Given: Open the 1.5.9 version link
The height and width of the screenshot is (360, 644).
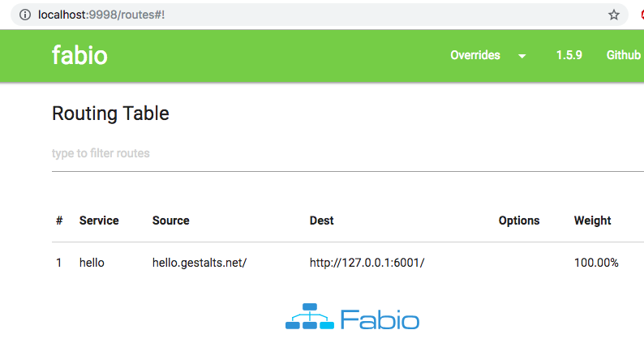Looking at the screenshot, I should tap(569, 55).
